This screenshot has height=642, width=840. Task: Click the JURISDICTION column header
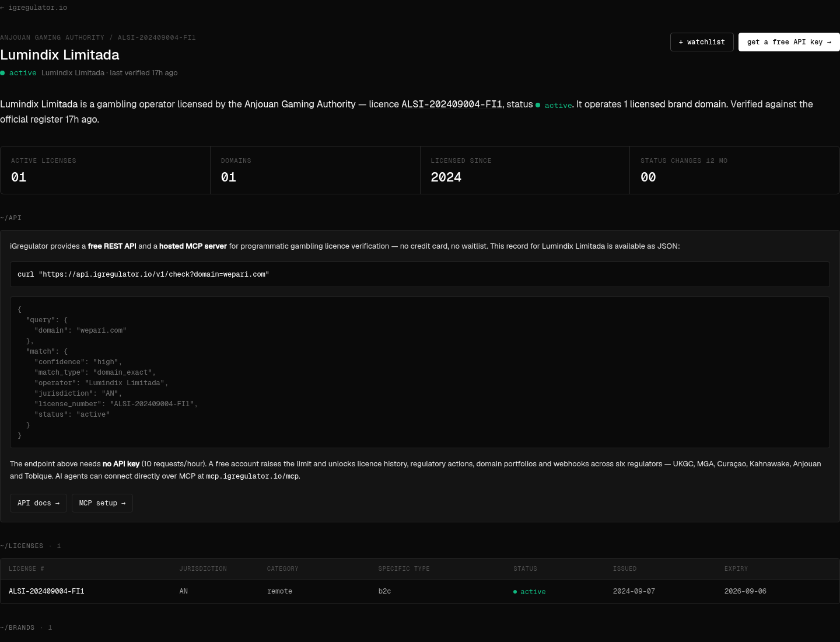[203, 568]
